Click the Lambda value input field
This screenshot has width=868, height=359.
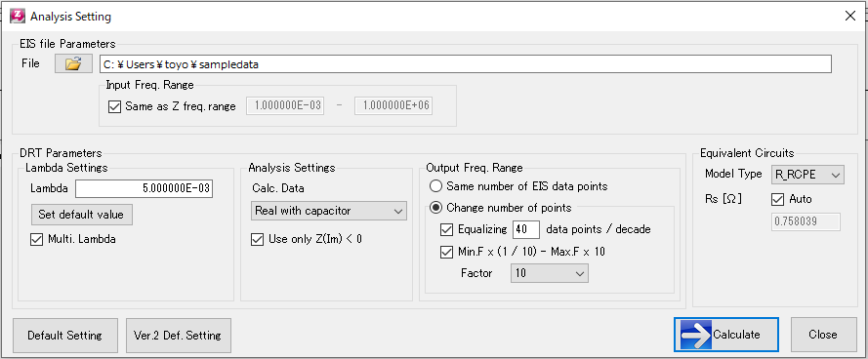[145, 188]
